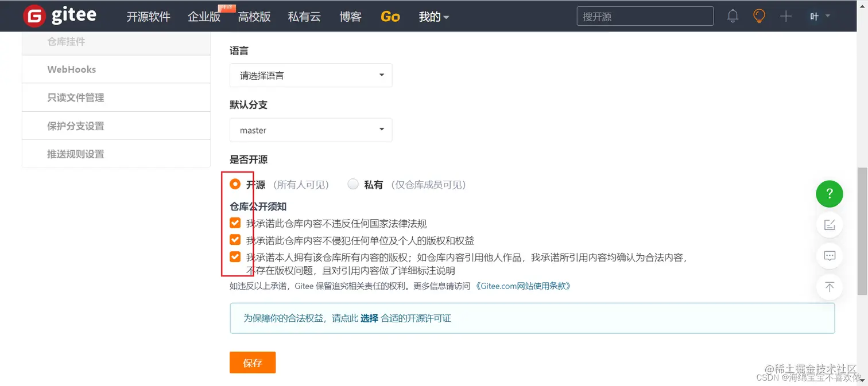Image resolution: width=868 pixels, height=386 pixels.
Task: Click the back-to-top arrow icon
Action: point(830,287)
